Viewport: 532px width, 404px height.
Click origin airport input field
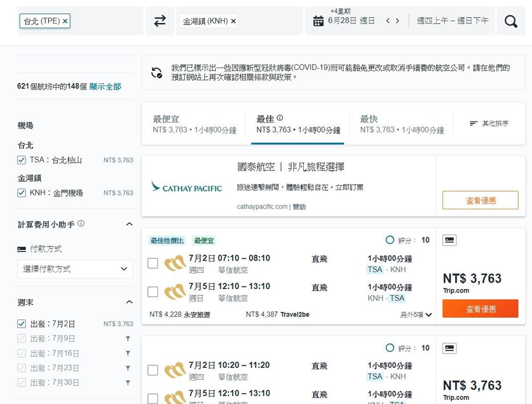coord(80,21)
